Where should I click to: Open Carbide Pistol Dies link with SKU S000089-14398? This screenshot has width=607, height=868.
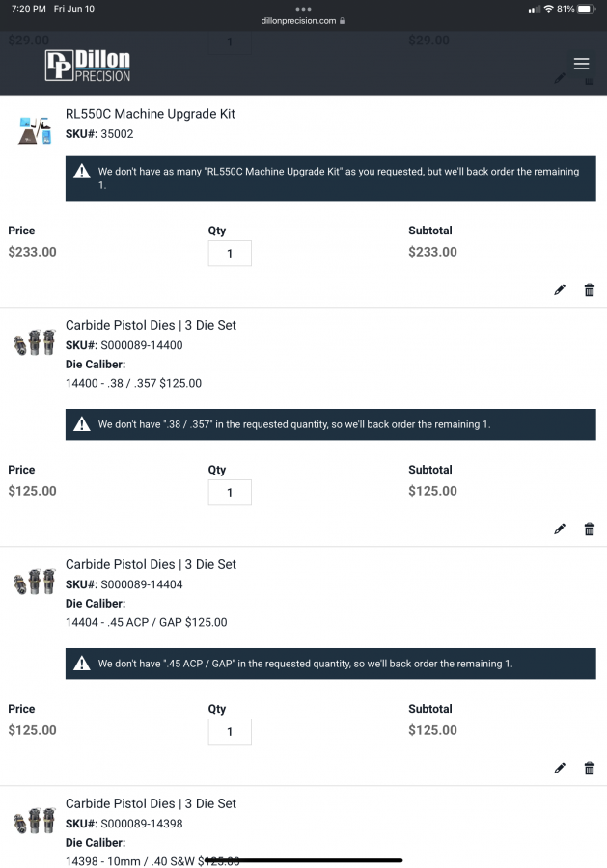[151, 803]
